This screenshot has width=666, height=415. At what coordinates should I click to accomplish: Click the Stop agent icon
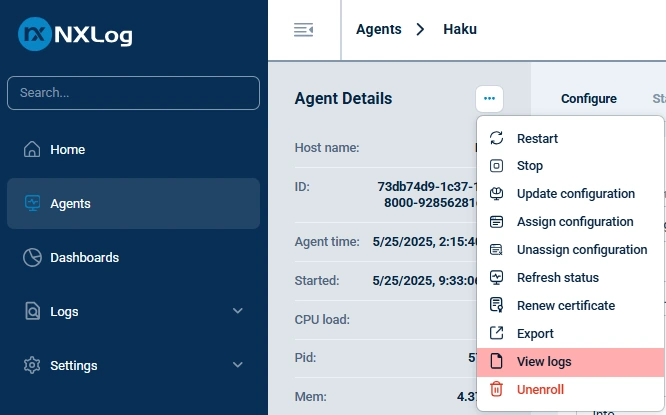497,166
